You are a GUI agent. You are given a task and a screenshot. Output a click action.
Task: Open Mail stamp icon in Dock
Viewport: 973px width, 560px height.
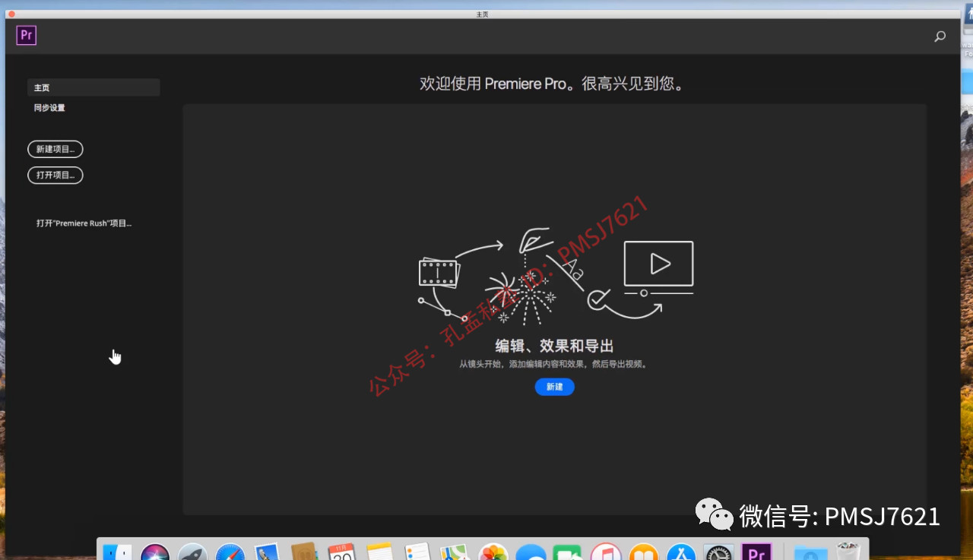click(x=267, y=552)
